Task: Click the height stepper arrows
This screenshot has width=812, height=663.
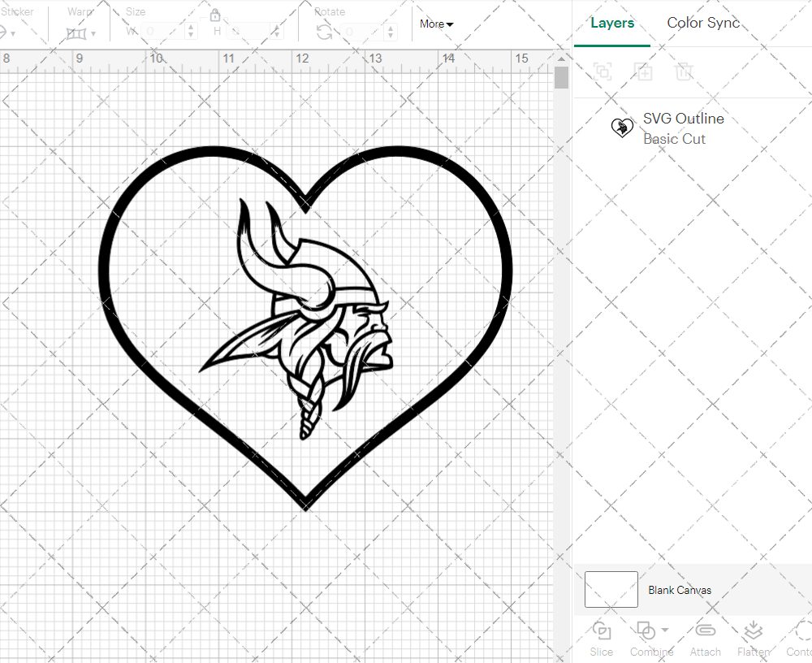Action: (277, 31)
